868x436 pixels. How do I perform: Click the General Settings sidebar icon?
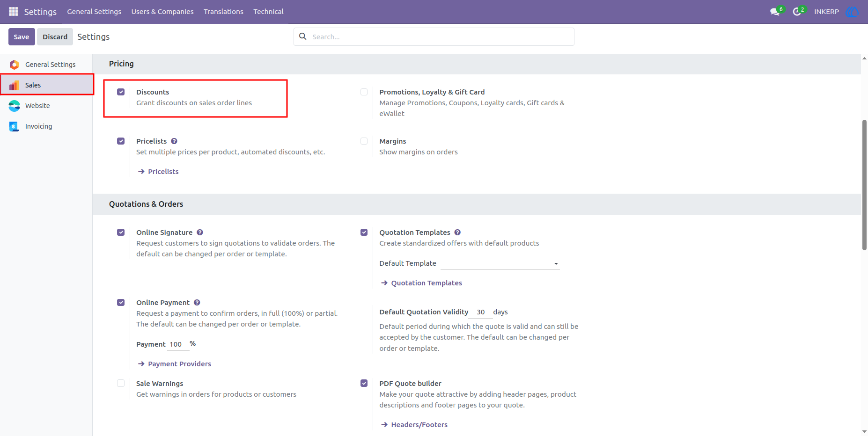coord(15,65)
